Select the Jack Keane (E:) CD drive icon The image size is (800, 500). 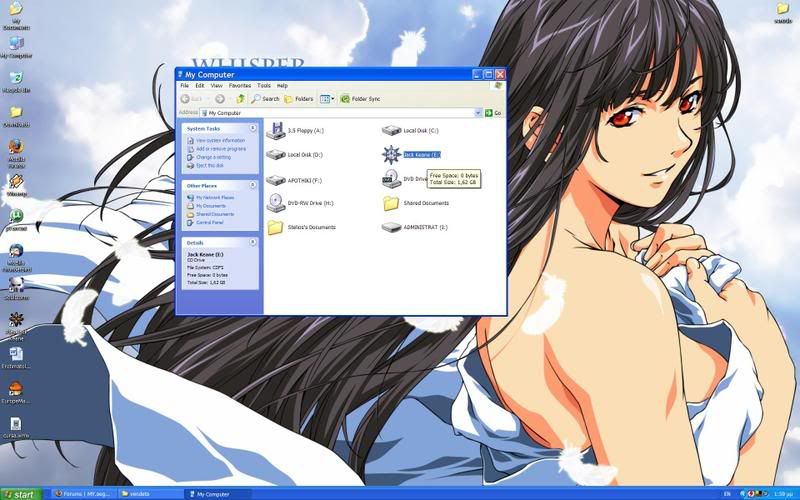(391, 154)
